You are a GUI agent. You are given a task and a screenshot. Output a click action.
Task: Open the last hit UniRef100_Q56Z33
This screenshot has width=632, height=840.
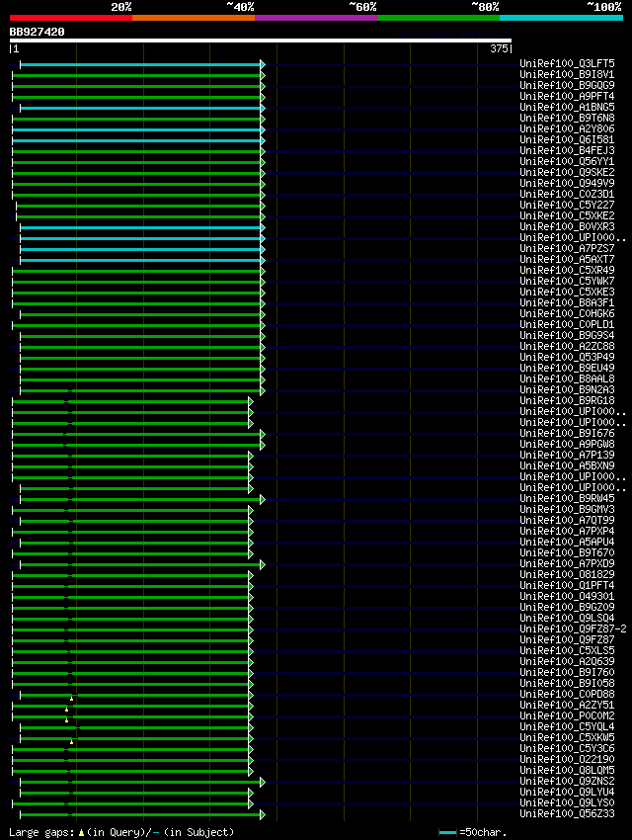(x=567, y=813)
